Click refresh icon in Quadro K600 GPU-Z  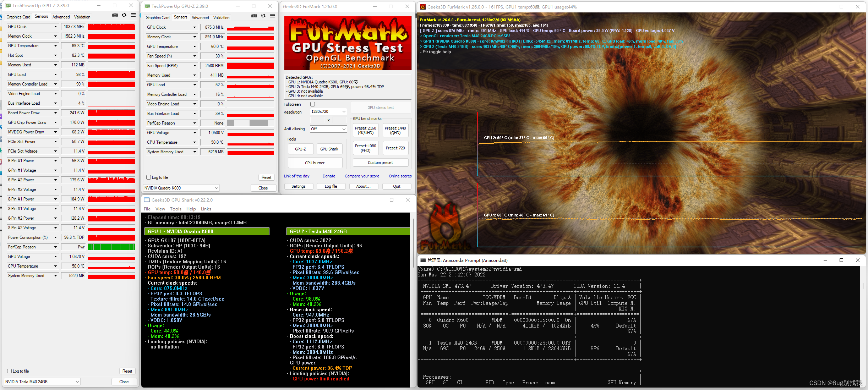click(x=263, y=16)
